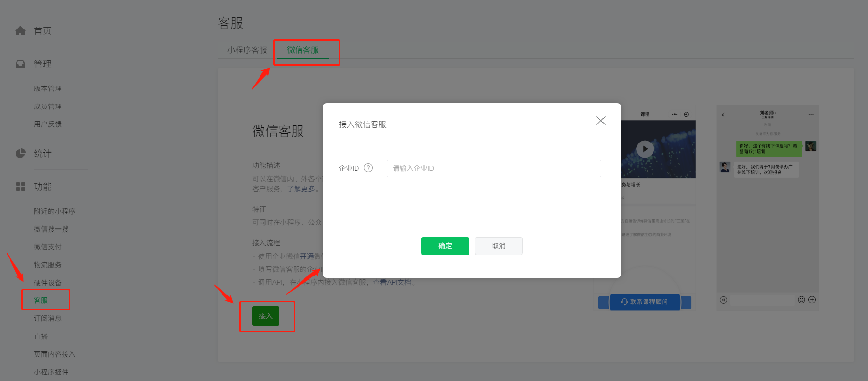
Task: Cancel the dialog with 取消 button
Action: [499, 246]
